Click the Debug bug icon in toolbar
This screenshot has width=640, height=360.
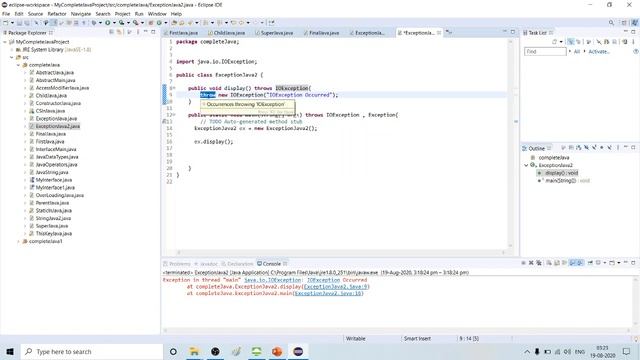click(x=94, y=23)
